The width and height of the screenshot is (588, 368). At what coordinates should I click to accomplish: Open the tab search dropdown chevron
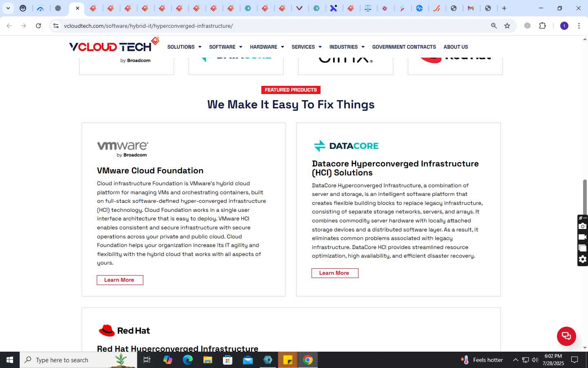point(8,8)
